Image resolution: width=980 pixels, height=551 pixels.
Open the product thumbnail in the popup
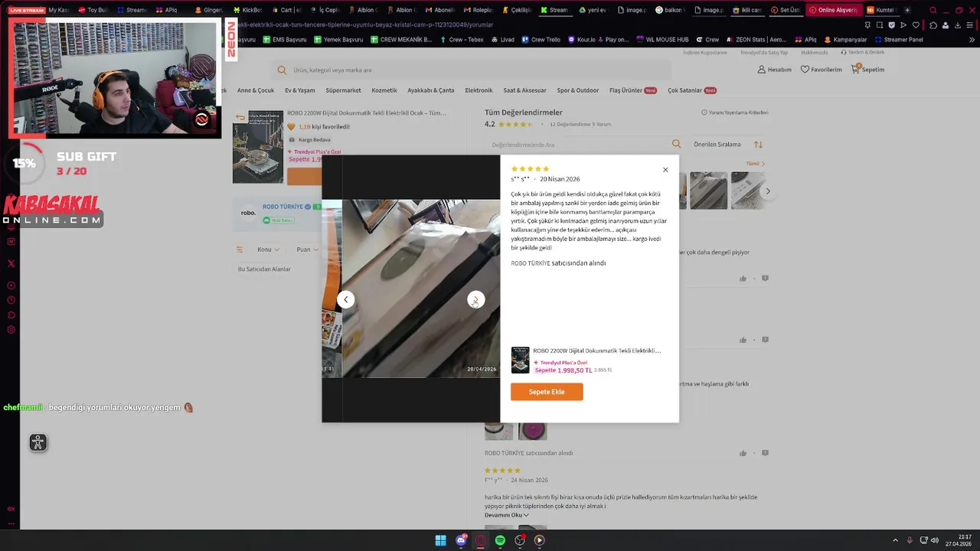pyautogui.click(x=521, y=360)
